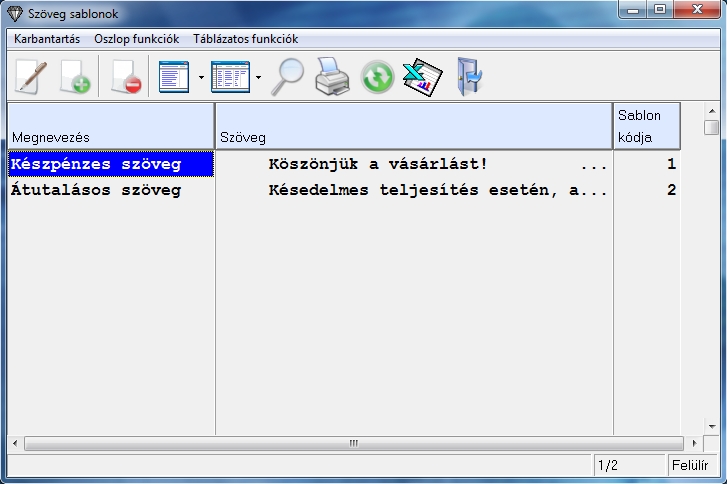Expand the table layout dropdown arrow
This screenshot has width=727, height=484.
pos(258,77)
